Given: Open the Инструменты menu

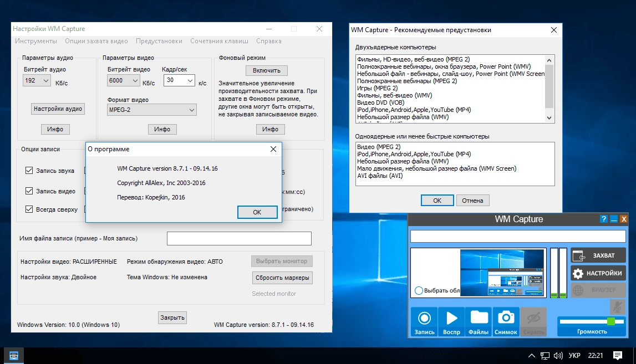Looking at the screenshot, I should pyautogui.click(x=36, y=41).
